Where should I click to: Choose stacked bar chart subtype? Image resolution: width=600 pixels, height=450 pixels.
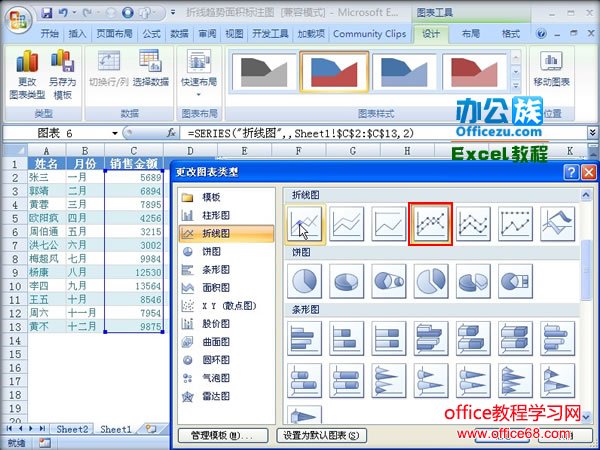347,339
